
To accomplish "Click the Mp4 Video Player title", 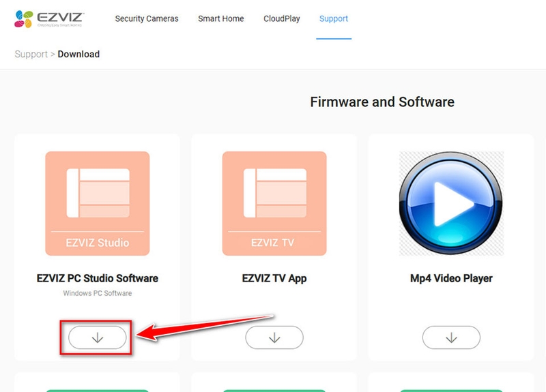I will (451, 278).
